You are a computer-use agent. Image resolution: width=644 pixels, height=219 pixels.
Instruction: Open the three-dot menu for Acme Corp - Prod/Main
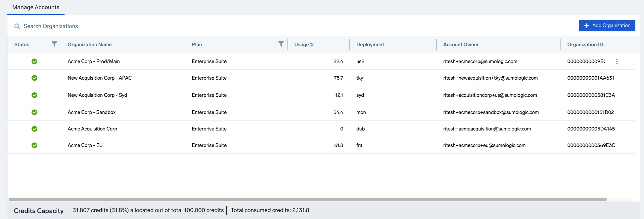coord(617,61)
